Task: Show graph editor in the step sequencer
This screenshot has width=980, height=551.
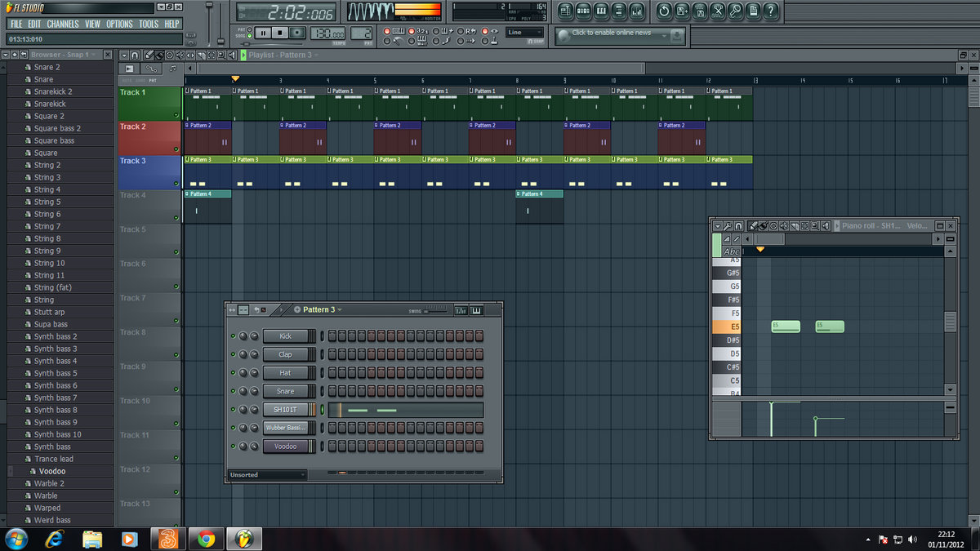Action: pyautogui.click(x=461, y=310)
